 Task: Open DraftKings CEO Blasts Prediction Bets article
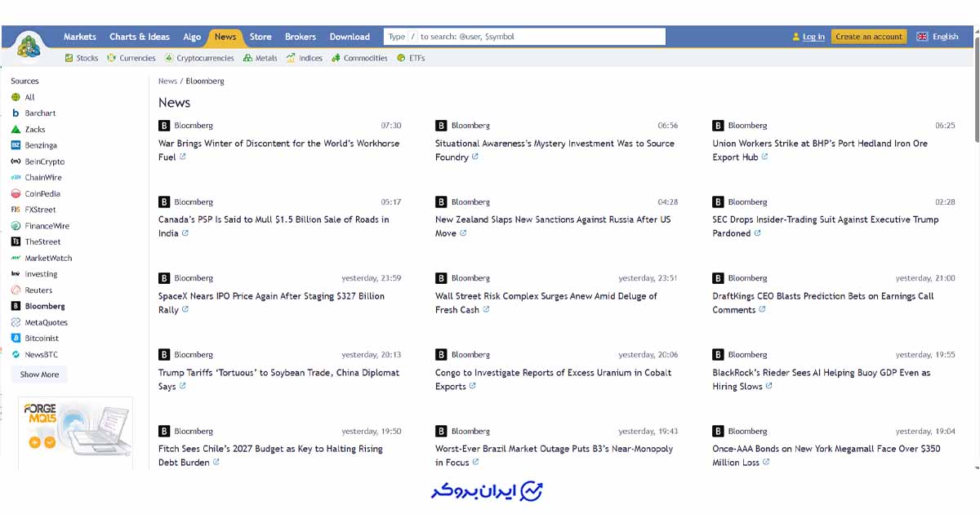823,303
